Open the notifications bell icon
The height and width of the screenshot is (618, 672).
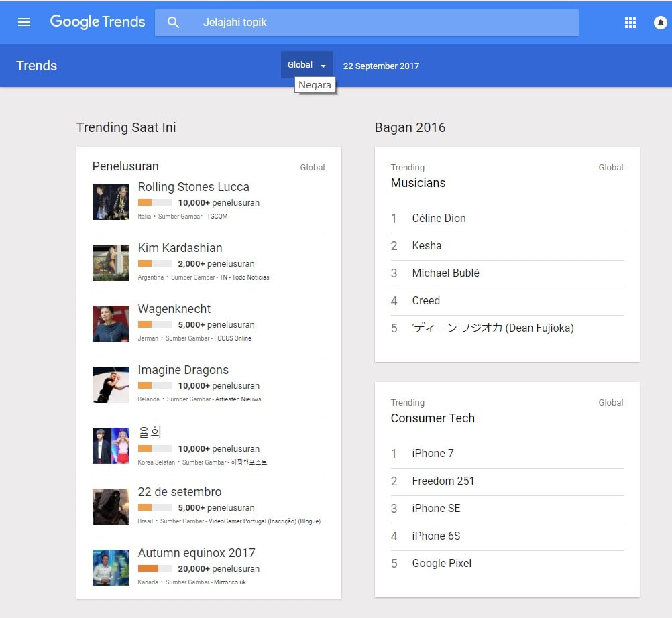click(660, 23)
